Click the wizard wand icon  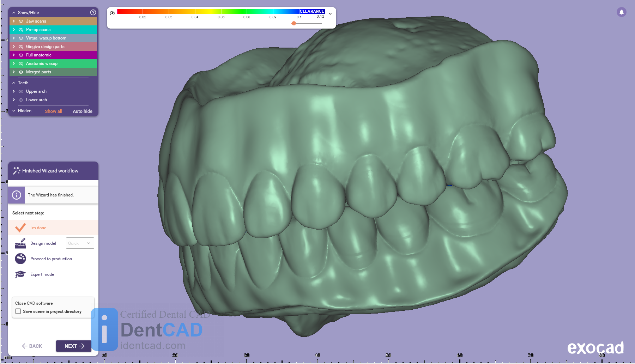[16, 171]
